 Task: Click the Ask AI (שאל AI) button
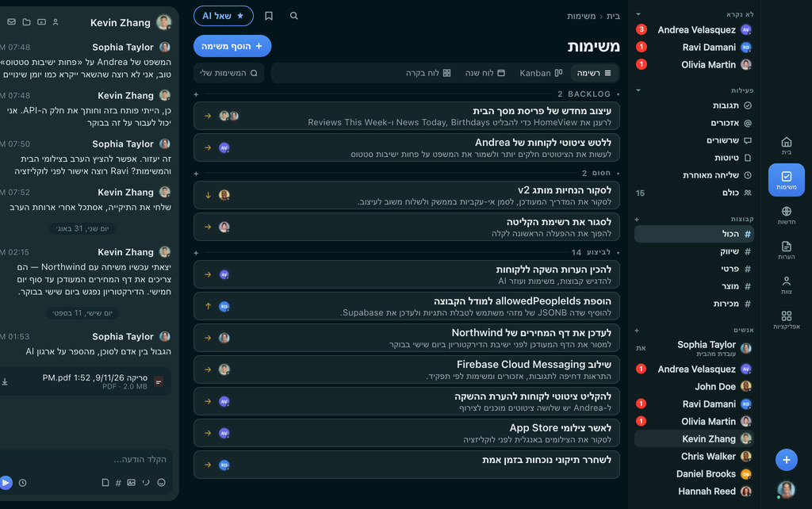pos(223,16)
